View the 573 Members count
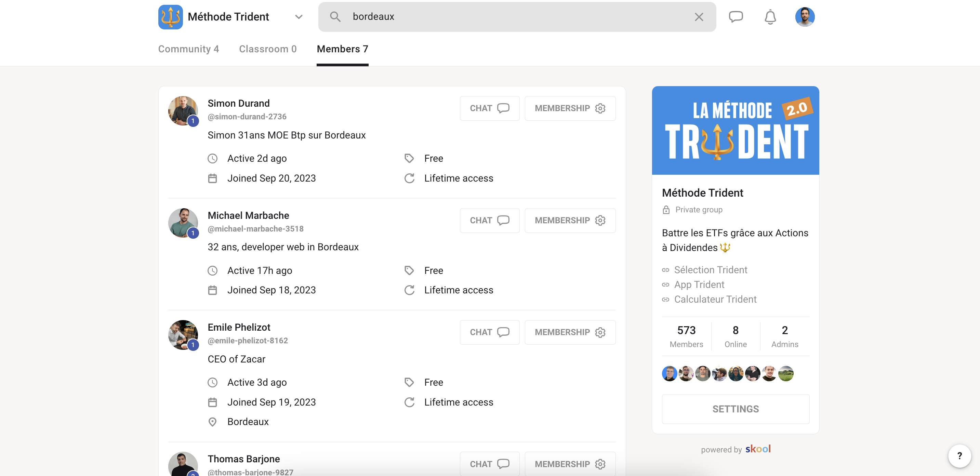 click(686, 336)
